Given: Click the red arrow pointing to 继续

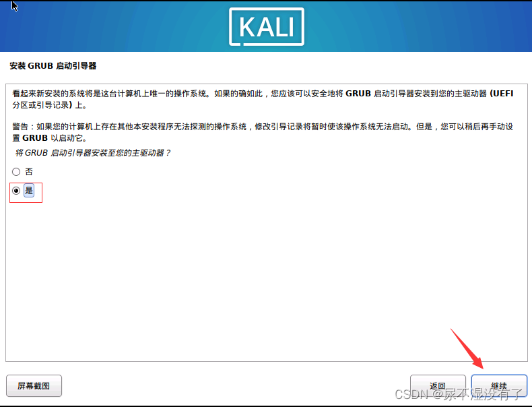Looking at the screenshot, I should [467, 348].
